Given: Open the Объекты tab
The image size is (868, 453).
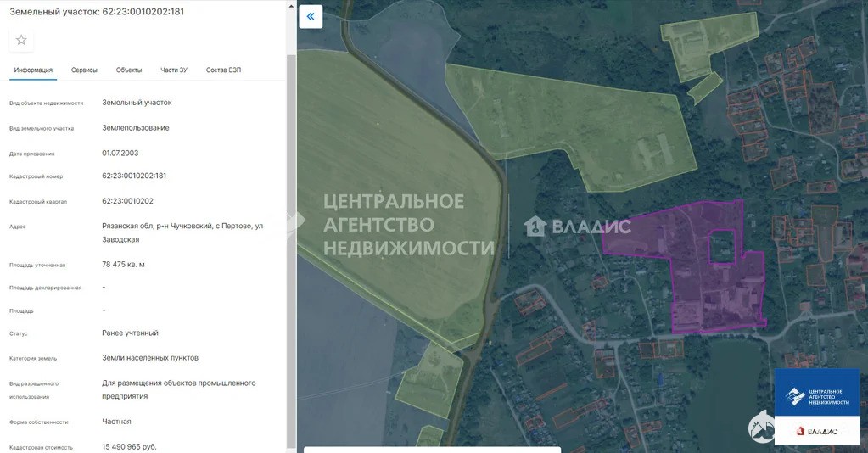Looking at the screenshot, I should [x=129, y=70].
